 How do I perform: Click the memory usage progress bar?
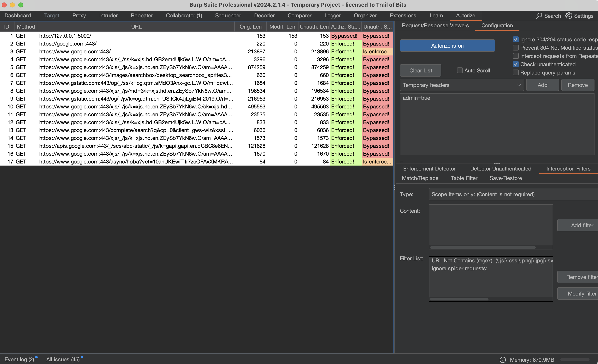[x=575, y=360]
